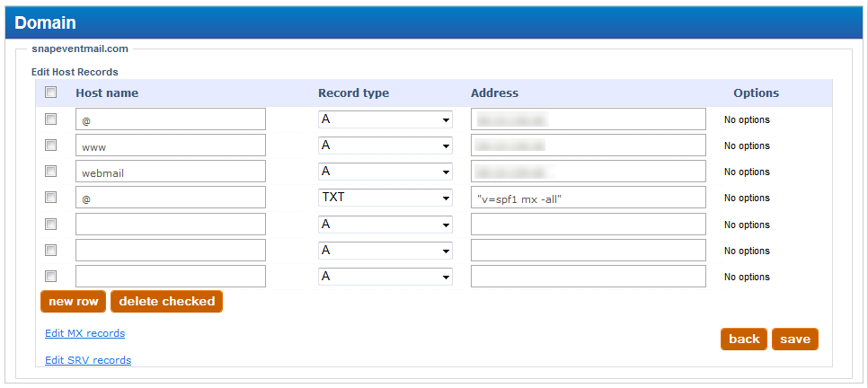Select checkbox beside the TXT record row

[51, 198]
